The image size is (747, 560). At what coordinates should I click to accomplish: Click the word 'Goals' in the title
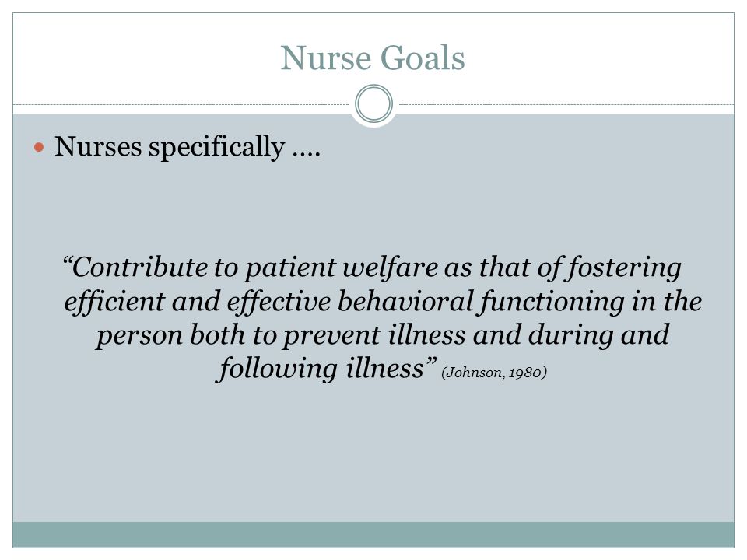tap(423, 58)
